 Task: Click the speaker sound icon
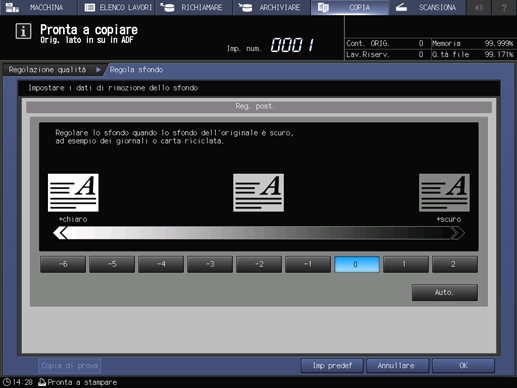pos(479,7)
